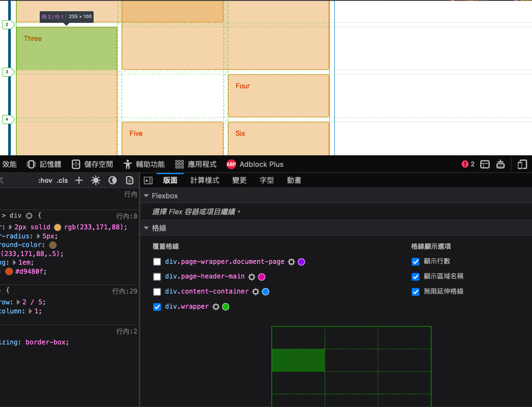Open responsive design mode icon
Viewport: 532px width, 407px height.
click(522, 164)
